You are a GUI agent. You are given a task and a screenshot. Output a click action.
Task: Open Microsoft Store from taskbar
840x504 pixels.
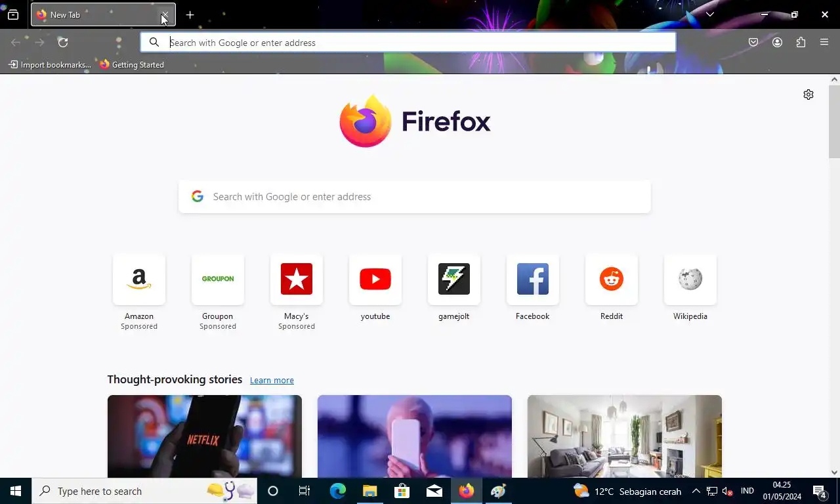[x=402, y=491]
